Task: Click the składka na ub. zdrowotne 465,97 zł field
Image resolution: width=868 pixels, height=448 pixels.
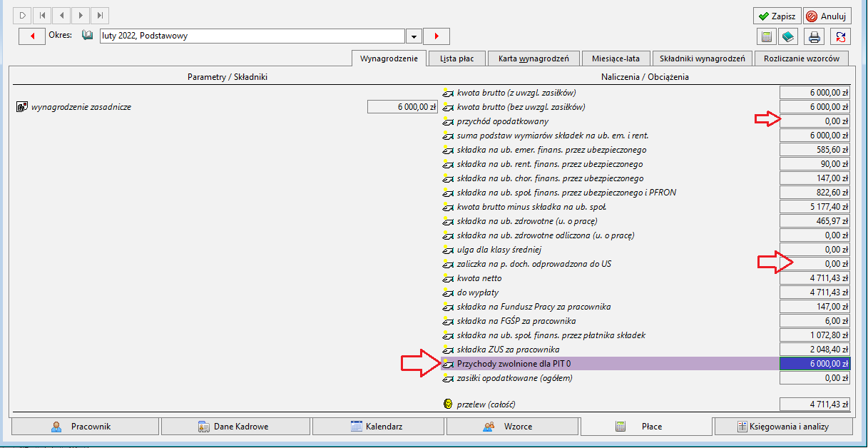Action: point(815,221)
